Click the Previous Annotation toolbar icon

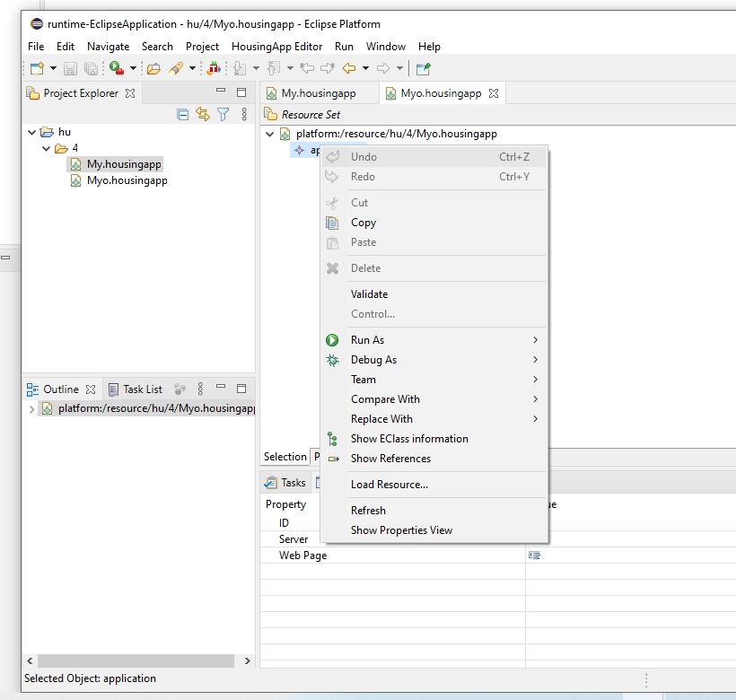click(274, 68)
